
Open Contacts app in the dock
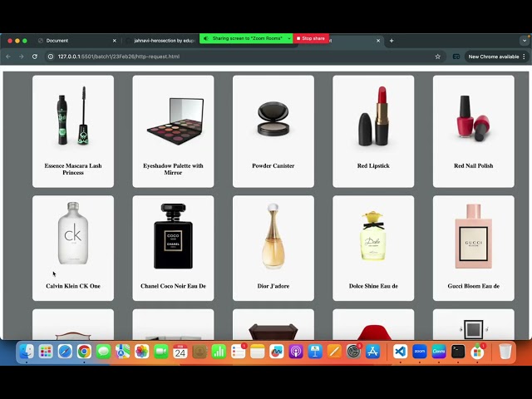click(x=199, y=352)
